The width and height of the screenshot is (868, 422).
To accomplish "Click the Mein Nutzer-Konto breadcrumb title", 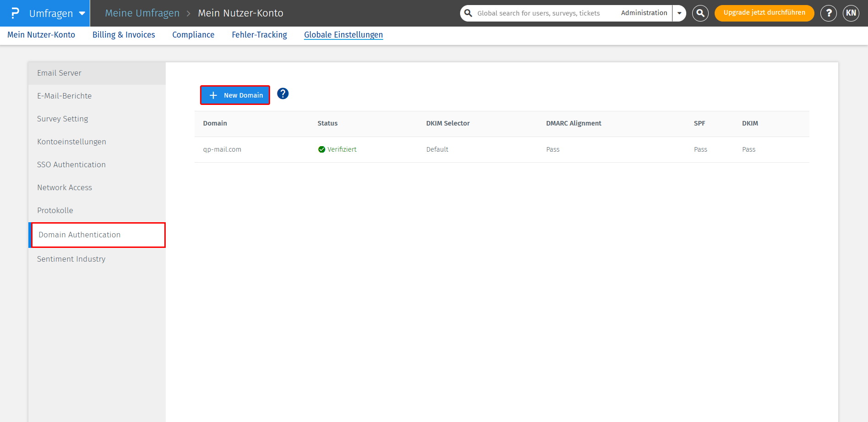I will click(x=241, y=13).
